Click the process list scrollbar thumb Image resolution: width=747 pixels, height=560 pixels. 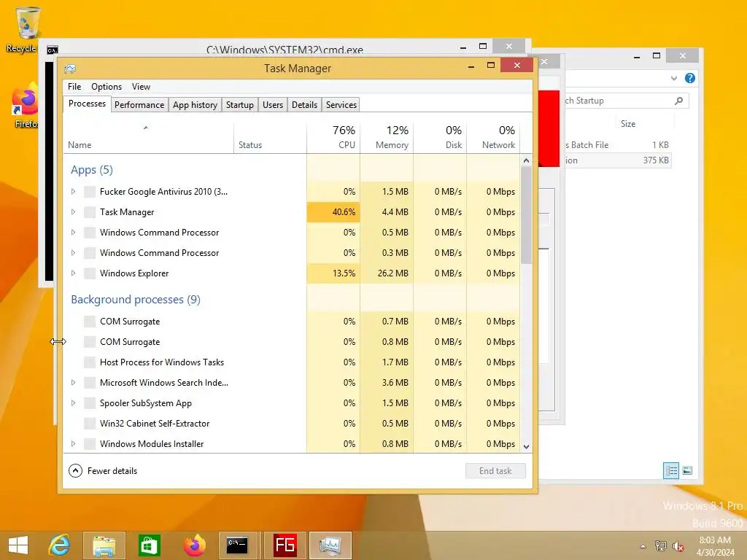pyautogui.click(x=527, y=215)
